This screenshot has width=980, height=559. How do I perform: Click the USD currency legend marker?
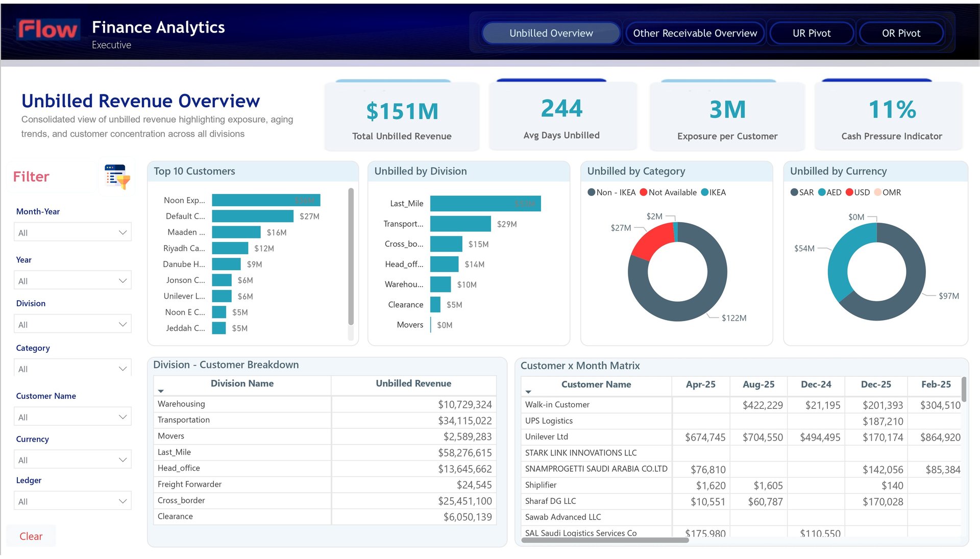(x=849, y=192)
